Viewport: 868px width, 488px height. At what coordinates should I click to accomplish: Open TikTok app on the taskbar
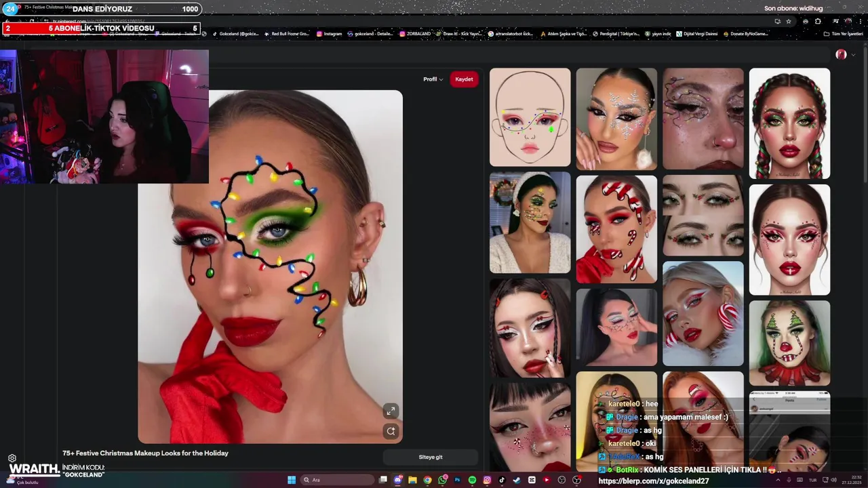click(x=502, y=480)
